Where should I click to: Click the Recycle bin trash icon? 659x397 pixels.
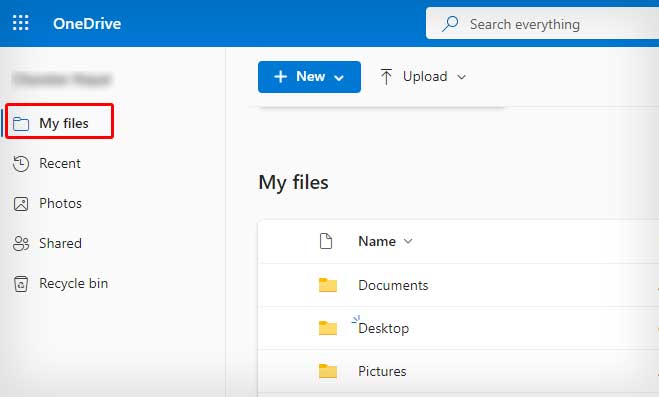click(21, 284)
